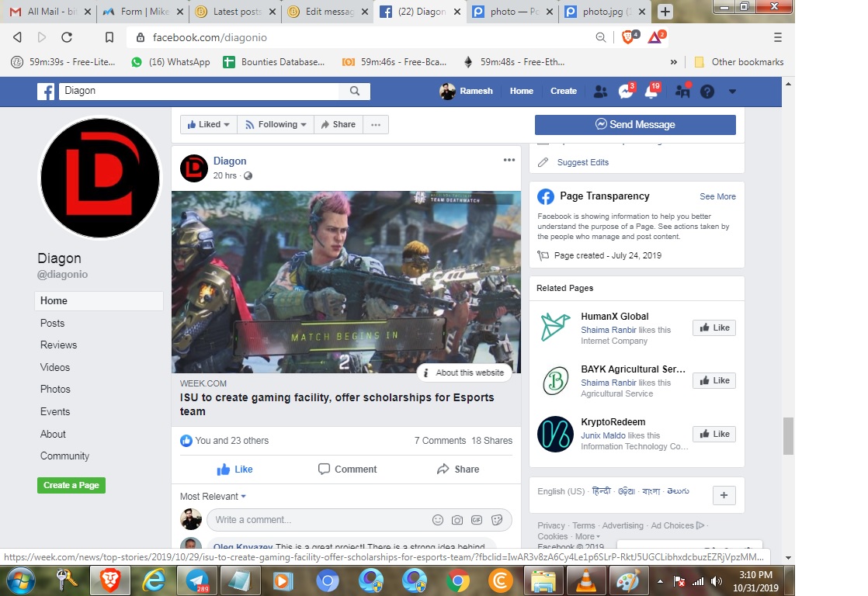Image resolution: width=868 pixels, height=596 pixels.
Task: Switch to photo.jpg tab
Action: [x=605, y=12]
